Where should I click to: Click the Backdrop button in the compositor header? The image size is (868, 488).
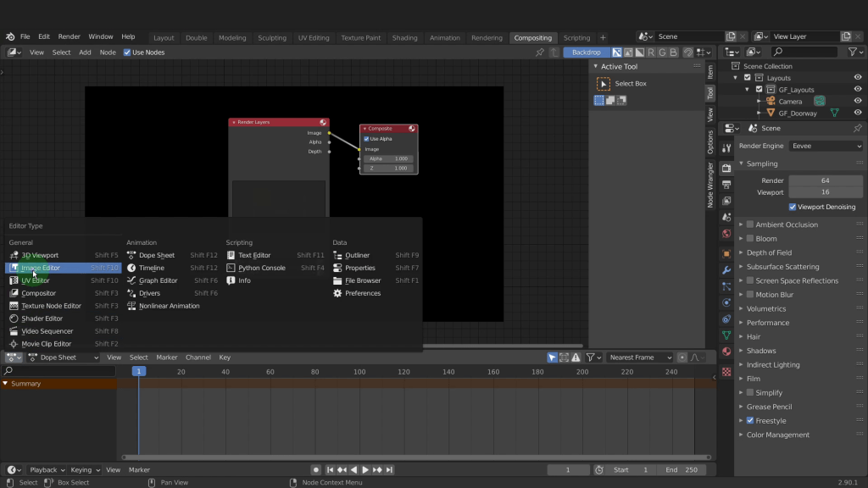586,53
